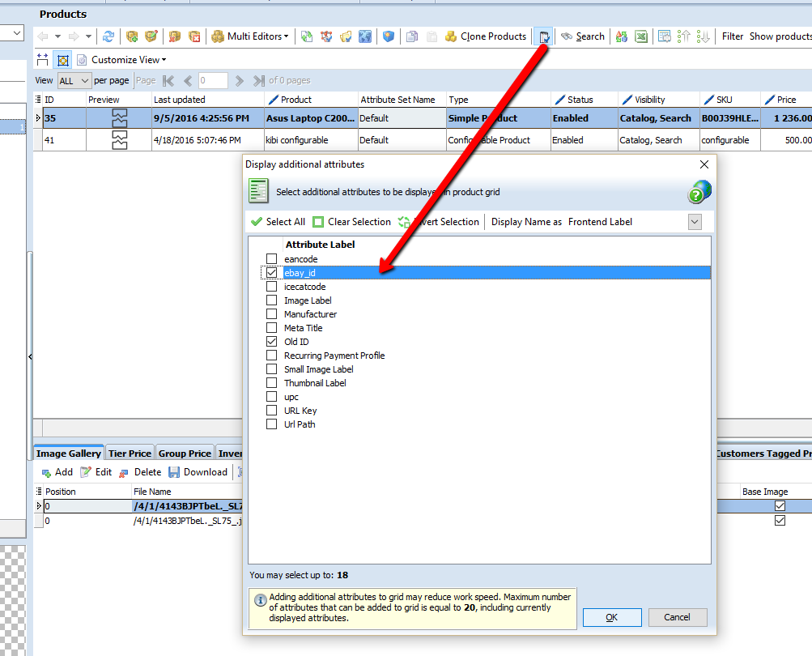Click the refresh products icon
The width and height of the screenshot is (812, 656).
click(108, 36)
